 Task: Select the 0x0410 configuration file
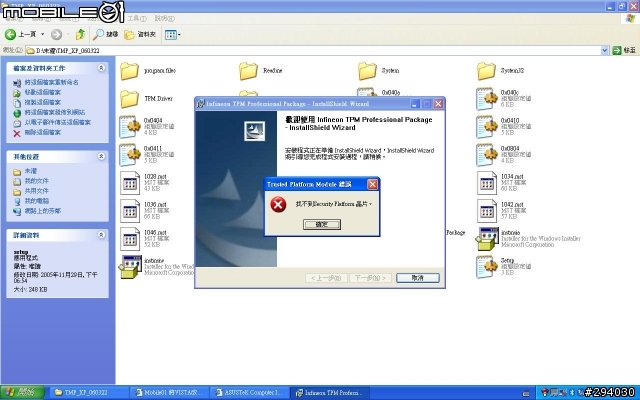(x=504, y=127)
